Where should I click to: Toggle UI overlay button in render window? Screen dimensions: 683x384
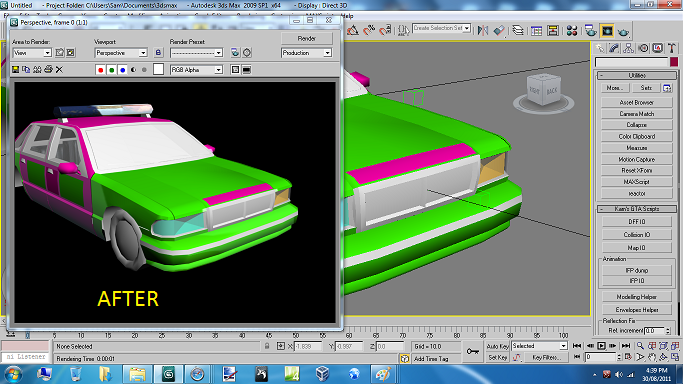(x=235, y=70)
